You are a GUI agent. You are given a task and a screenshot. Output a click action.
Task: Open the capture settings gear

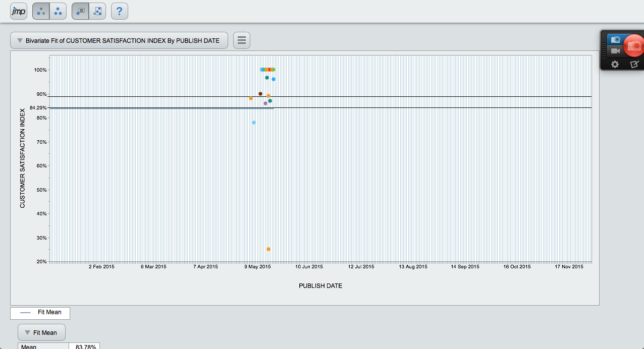click(615, 65)
